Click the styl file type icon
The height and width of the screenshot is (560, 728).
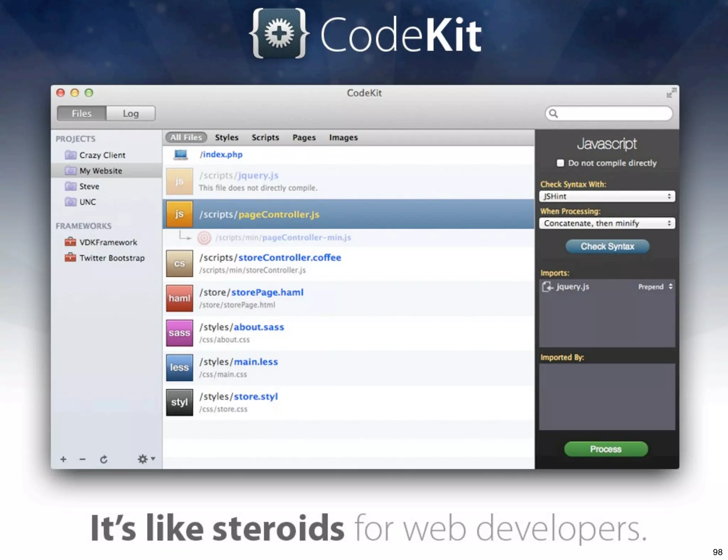click(x=179, y=402)
